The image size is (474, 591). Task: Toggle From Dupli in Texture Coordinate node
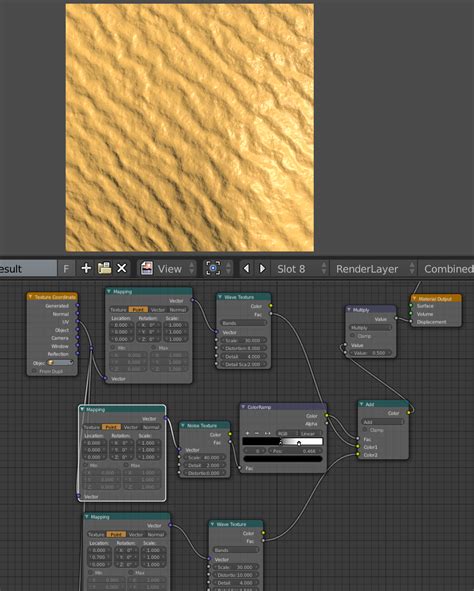click(34, 371)
